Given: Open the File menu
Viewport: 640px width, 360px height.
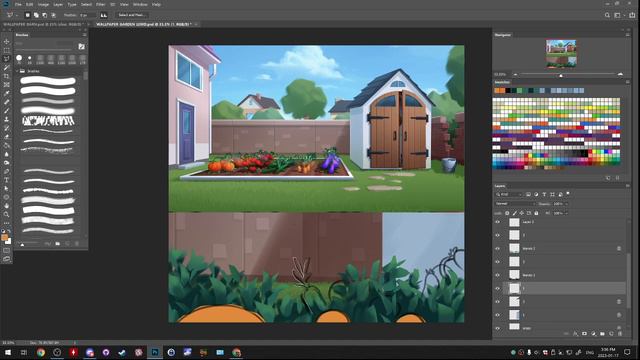Looking at the screenshot, I should click(x=18, y=4).
